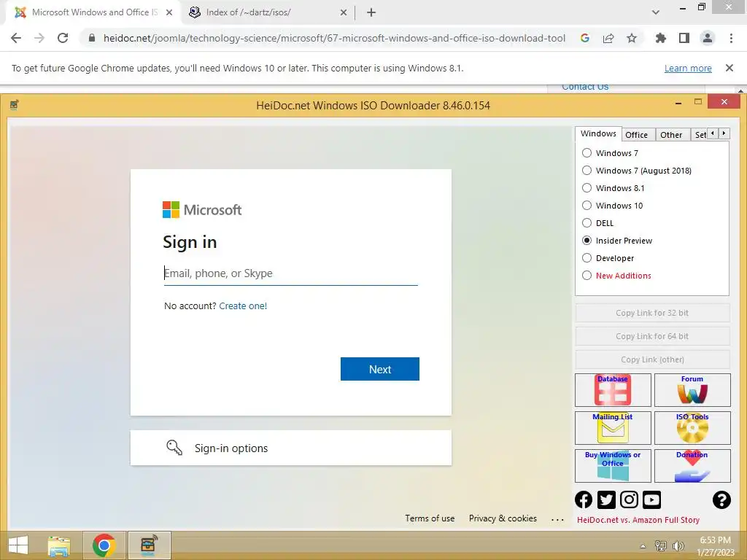Open Sign-in options panel
The width and height of the screenshot is (747, 560).
tap(290, 448)
